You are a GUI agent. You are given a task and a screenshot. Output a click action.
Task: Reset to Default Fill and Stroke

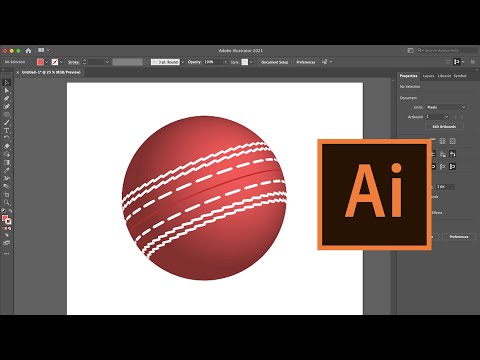pos(4,211)
